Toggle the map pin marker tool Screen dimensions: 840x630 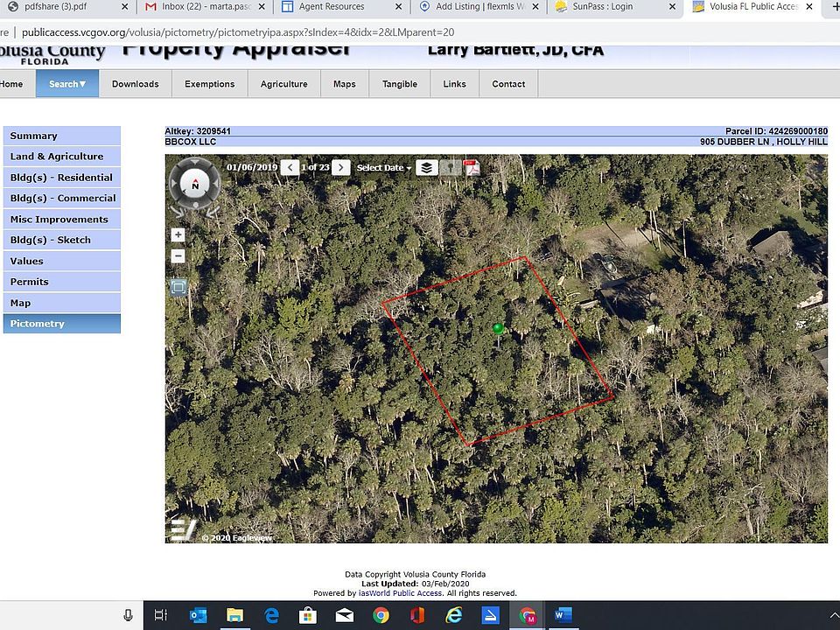point(451,168)
